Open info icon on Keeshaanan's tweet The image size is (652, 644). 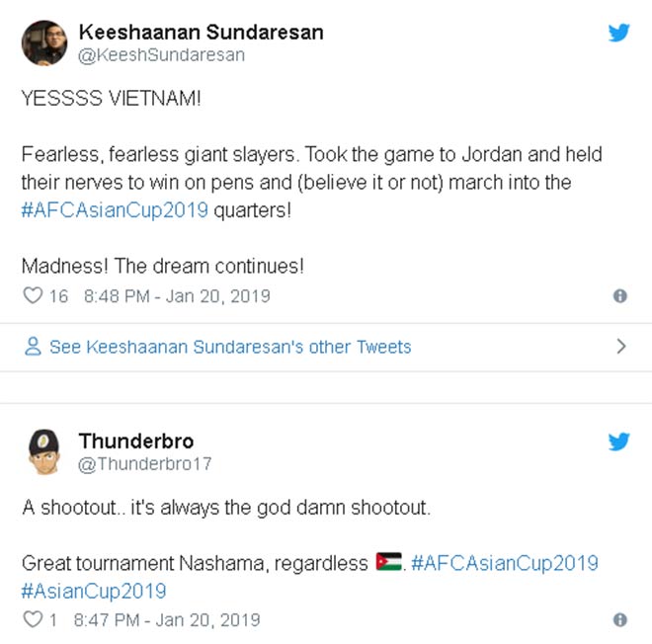tap(619, 295)
